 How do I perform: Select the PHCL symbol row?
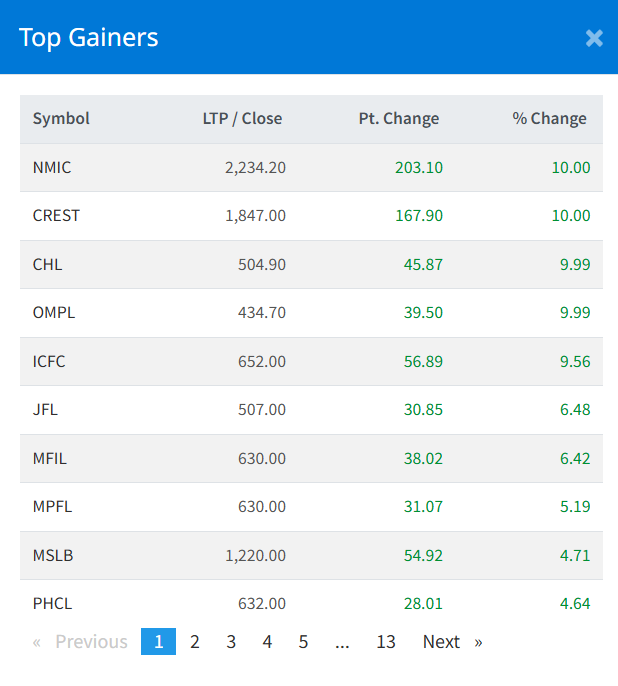tap(53, 603)
